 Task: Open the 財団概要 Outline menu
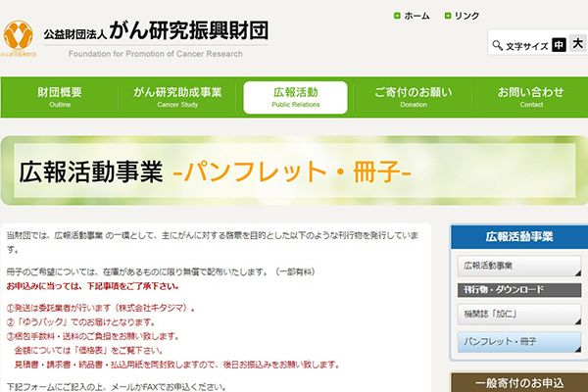[x=60, y=97]
